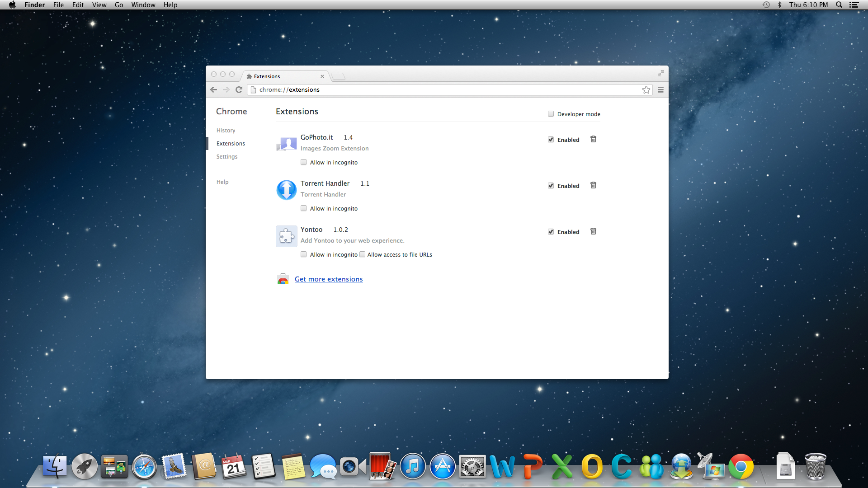
Task: Open the Go menu in the menu bar
Action: tap(118, 5)
